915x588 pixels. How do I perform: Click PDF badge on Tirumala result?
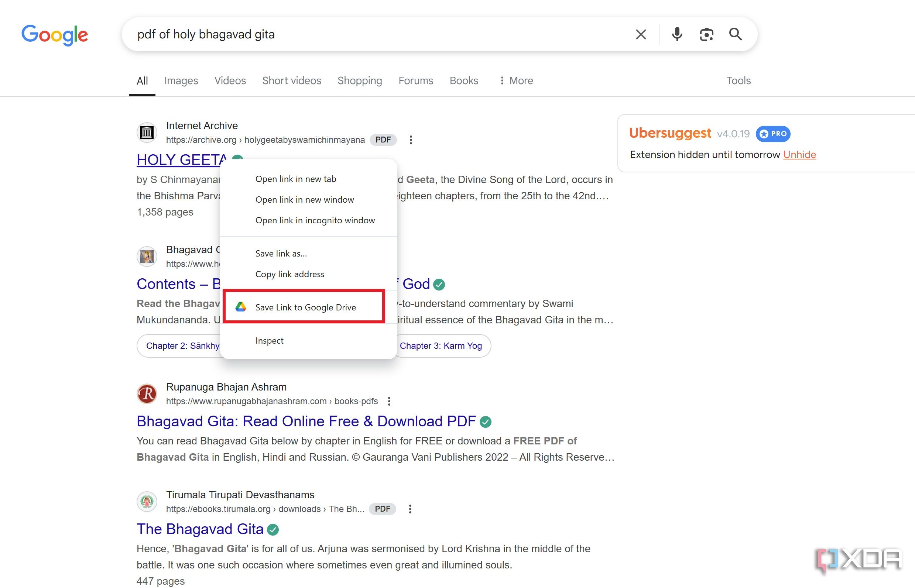(x=382, y=509)
